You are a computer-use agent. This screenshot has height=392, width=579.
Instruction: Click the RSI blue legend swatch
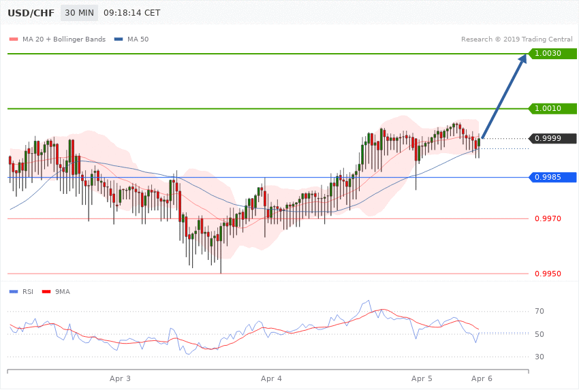[14, 292]
